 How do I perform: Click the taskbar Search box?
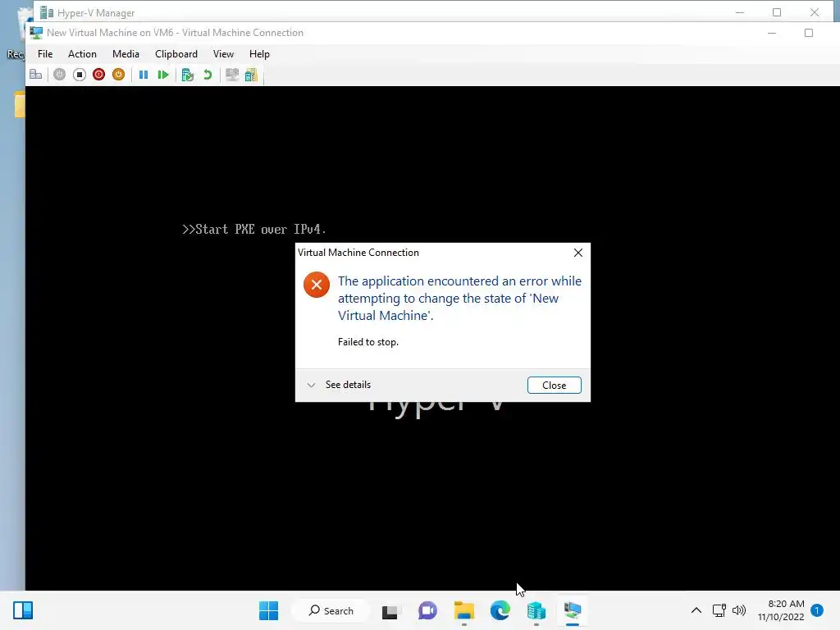click(x=331, y=610)
